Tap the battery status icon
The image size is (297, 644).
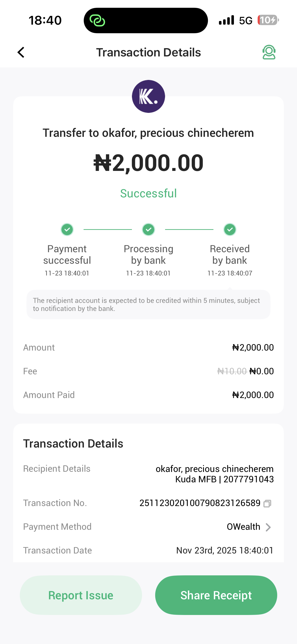(268, 20)
